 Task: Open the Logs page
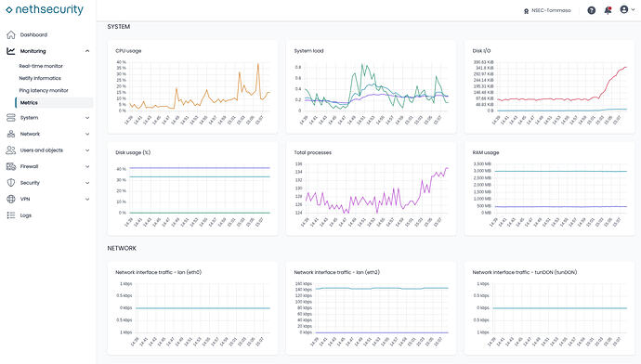(26, 215)
